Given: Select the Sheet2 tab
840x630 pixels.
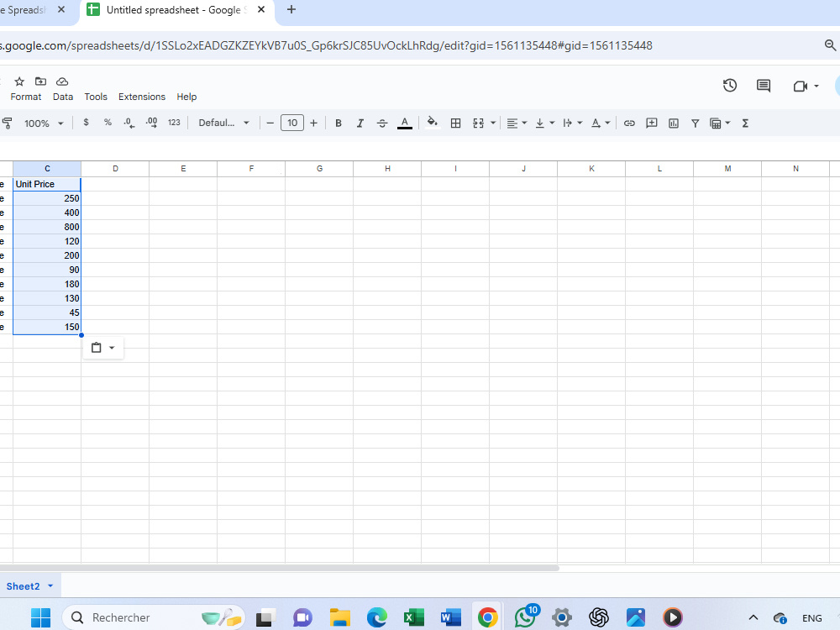Looking at the screenshot, I should click(23, 586).
